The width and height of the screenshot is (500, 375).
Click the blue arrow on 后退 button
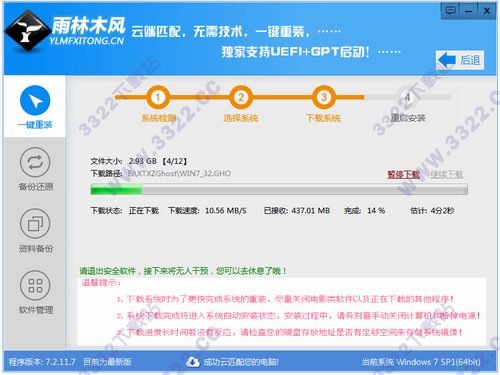447,60
